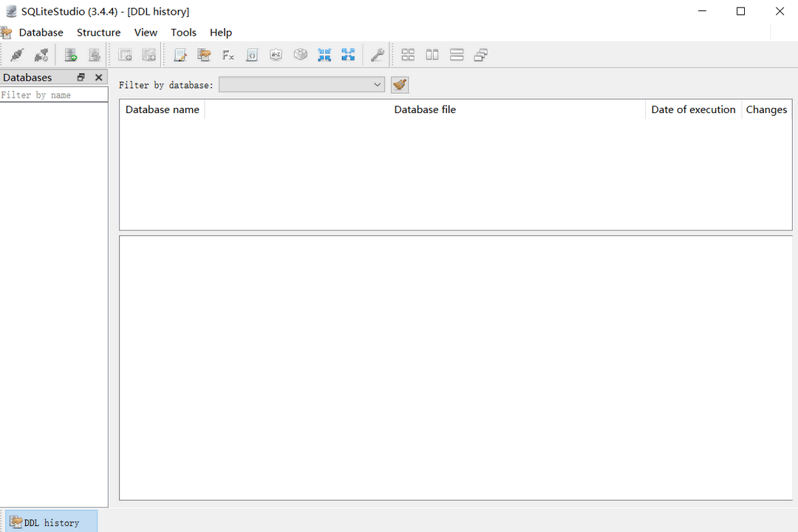798x532 pixels.
Task: Open configuration with the wrench icon
Action: [x=377, y=55]
